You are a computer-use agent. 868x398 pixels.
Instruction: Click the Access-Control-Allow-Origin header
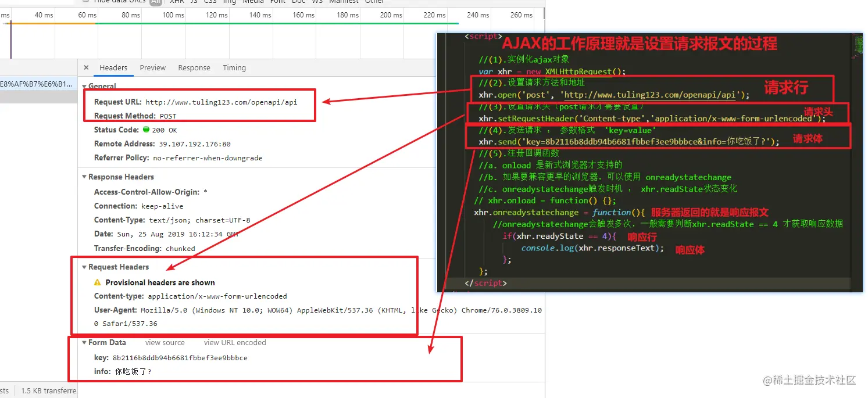point(151,192)
